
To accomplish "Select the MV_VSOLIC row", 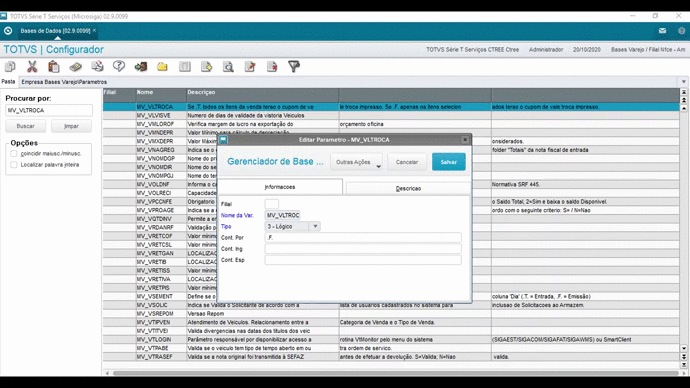I will tap(391, 305).
